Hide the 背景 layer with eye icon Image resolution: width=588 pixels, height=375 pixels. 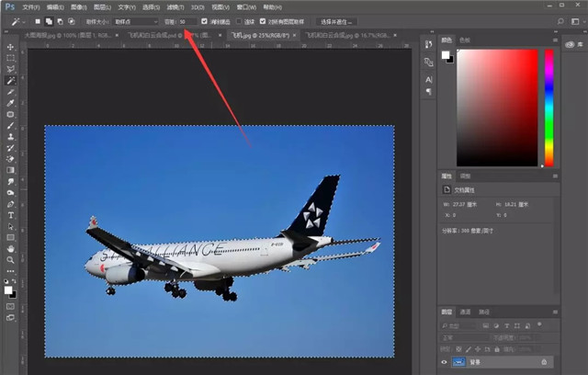446,362
